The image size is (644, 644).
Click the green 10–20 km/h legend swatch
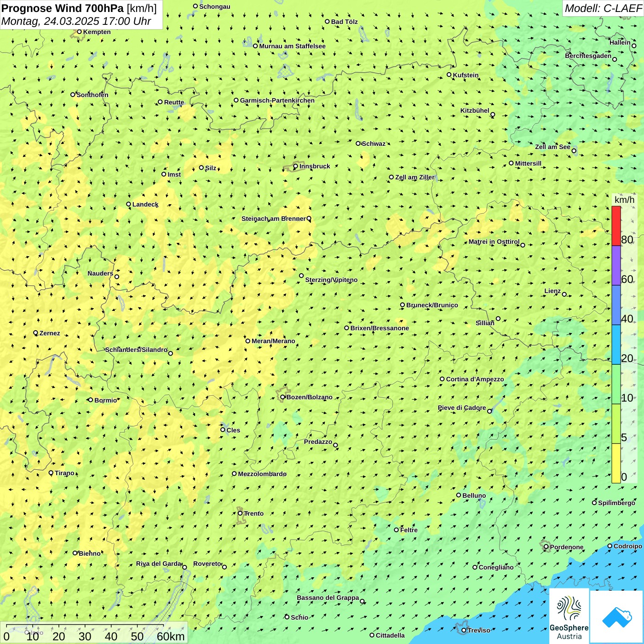tap(616, 385)
